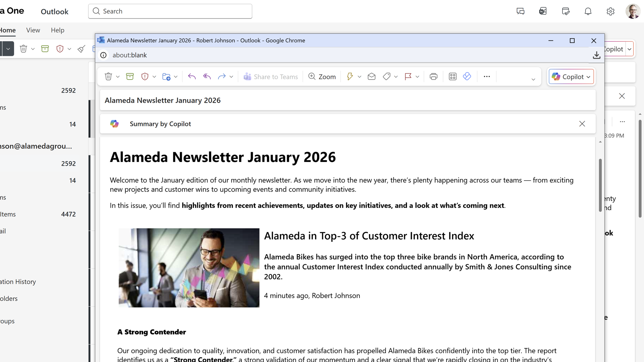Expand the delete options dropdown arrow in popup
This screenshot has height=362, width=644.
click(x=118, y=77)
